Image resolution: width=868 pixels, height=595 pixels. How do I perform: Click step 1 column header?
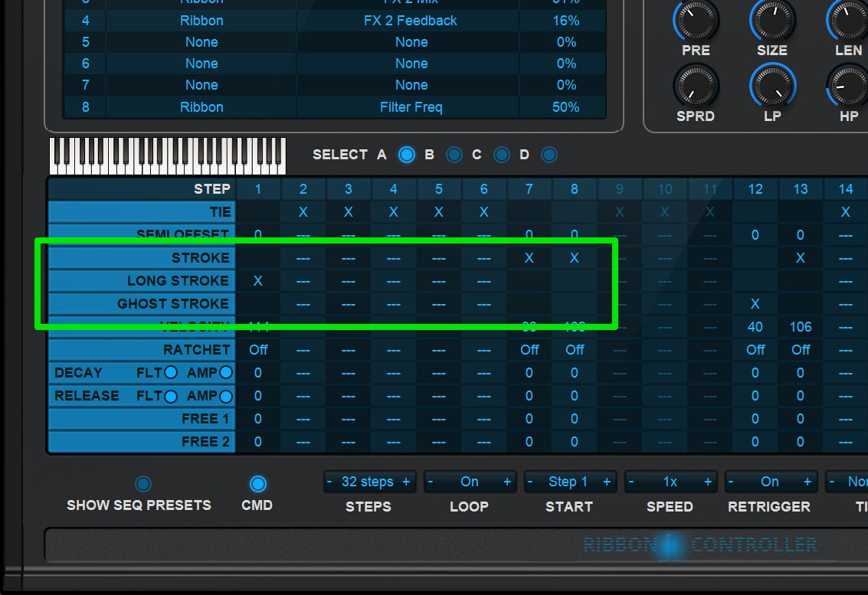pyautogui.click(x=258, y=189)
